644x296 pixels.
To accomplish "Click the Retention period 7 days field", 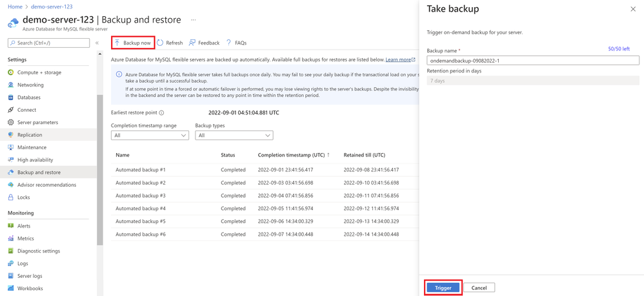I will point(533,81).
